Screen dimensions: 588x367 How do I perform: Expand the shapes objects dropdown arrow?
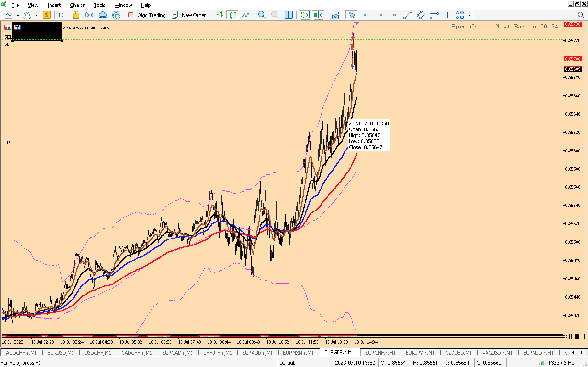(469, 15)
